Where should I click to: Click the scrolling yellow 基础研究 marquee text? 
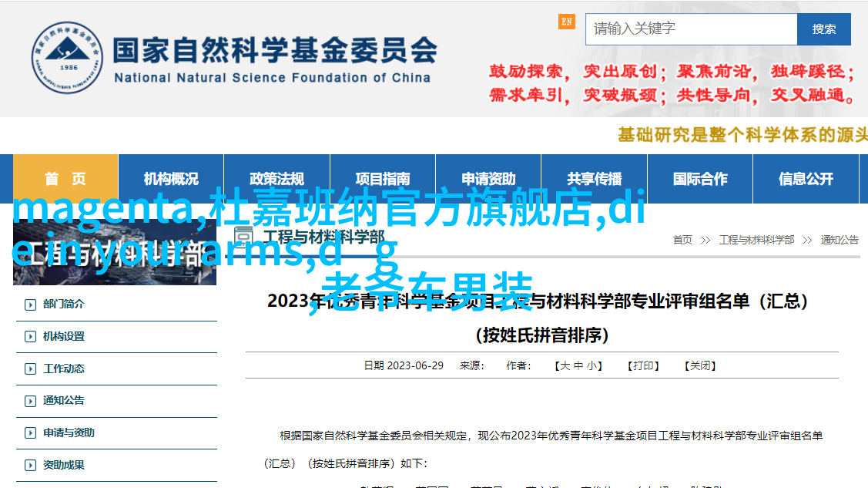(742, 135)
